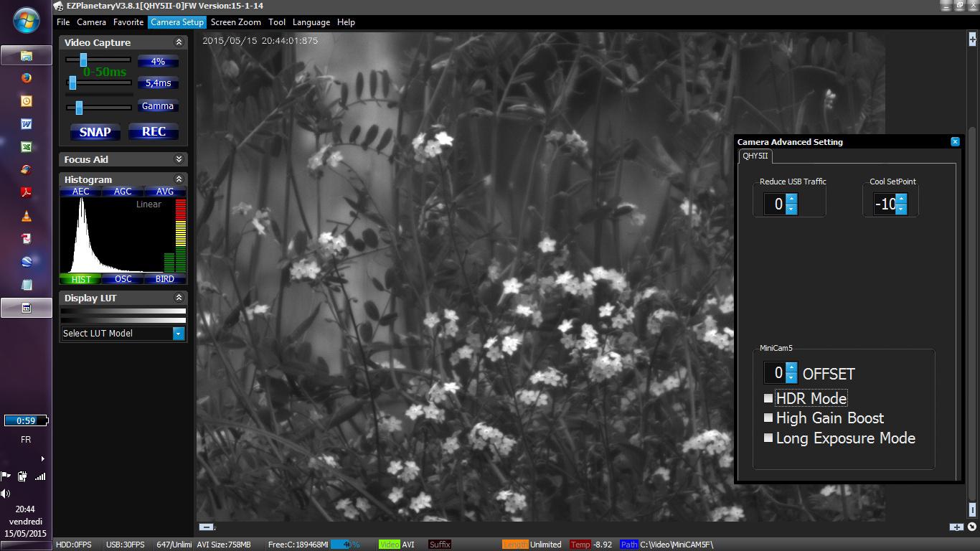Click the battery 0:59 indicator
The image size is (980, 551).
26,420
